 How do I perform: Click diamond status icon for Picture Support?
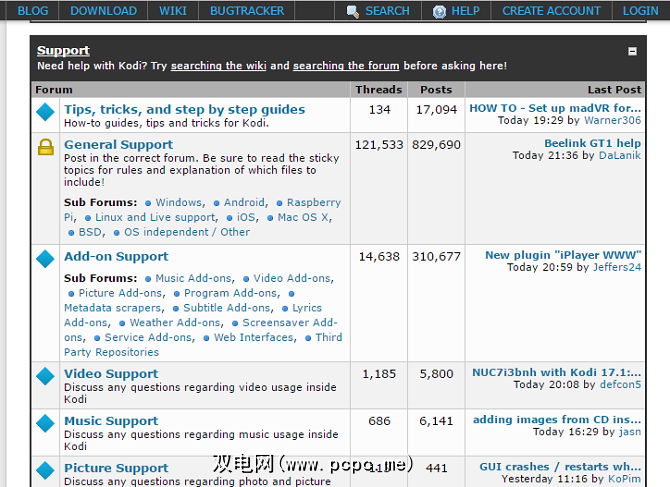(x=45, y=470)
